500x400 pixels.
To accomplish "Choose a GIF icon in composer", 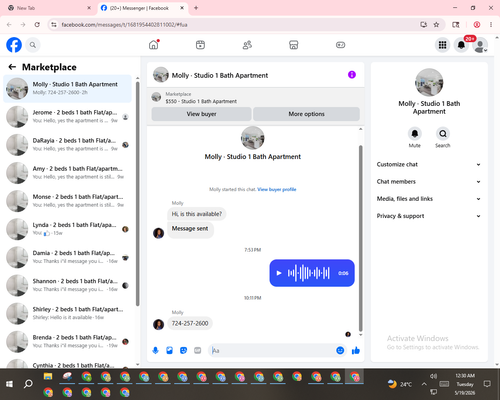I will click(x=197, y=350).
